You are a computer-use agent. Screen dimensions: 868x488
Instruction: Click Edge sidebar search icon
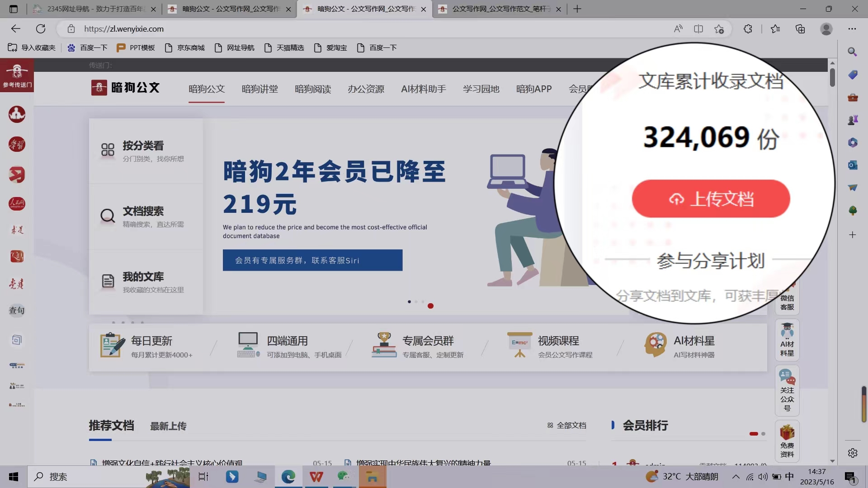pos(853,52)
